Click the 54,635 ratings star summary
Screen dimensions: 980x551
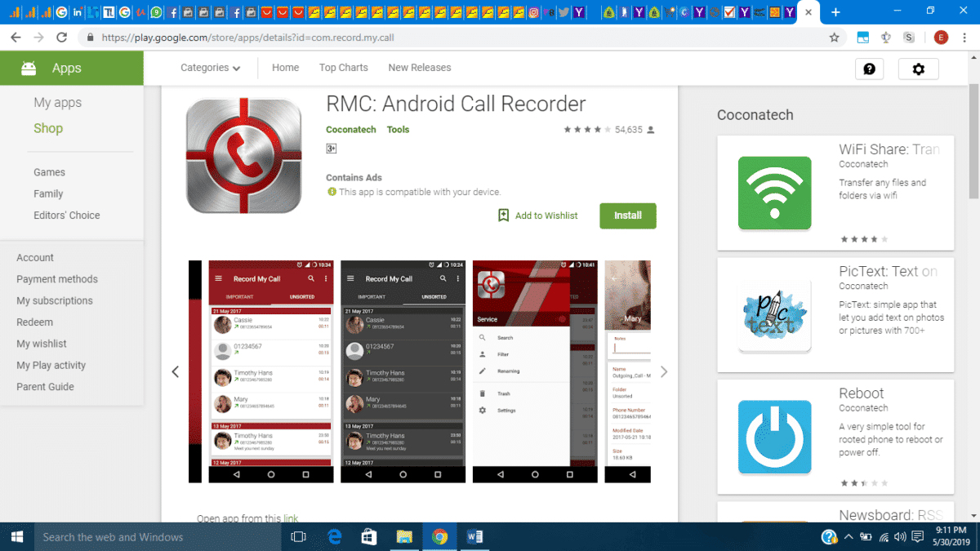[609, 130]
